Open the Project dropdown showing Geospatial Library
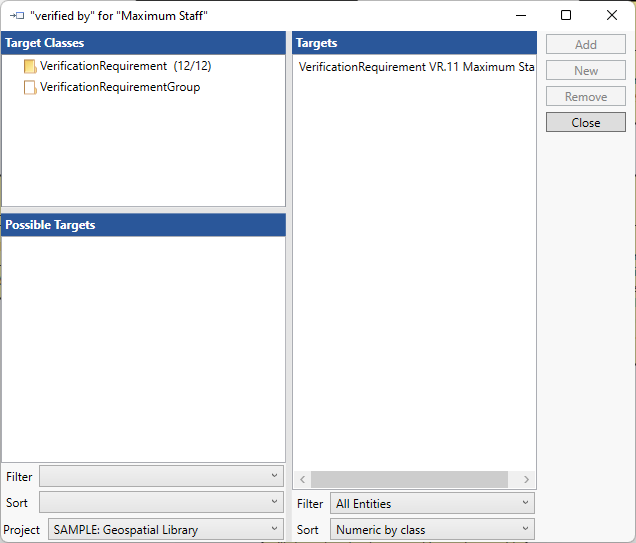This screenshot has width=636, height=543. click(166, 529)
